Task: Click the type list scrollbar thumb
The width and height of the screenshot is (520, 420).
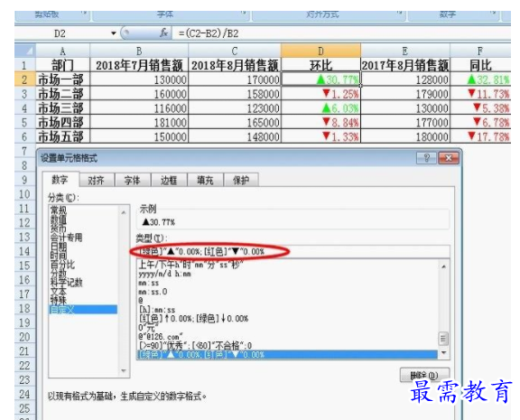Action: pyautogui.click(x=443, y=339)
